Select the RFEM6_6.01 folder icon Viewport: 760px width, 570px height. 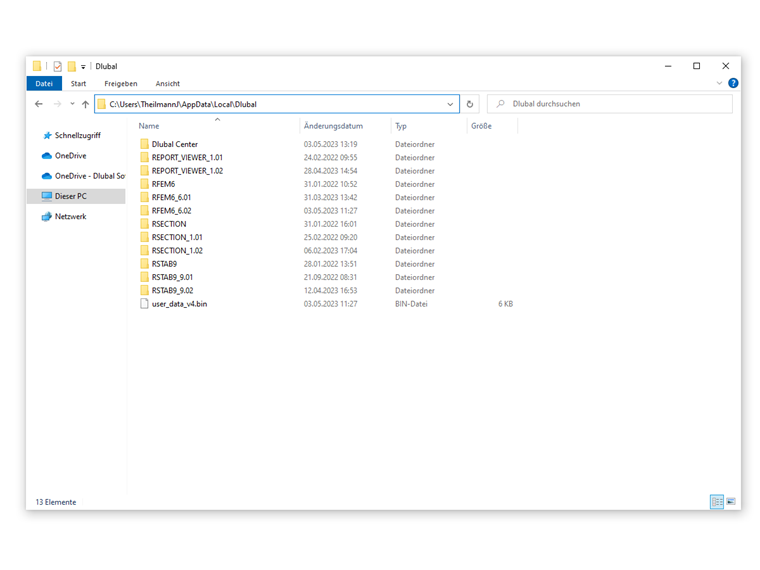(144, 197)
